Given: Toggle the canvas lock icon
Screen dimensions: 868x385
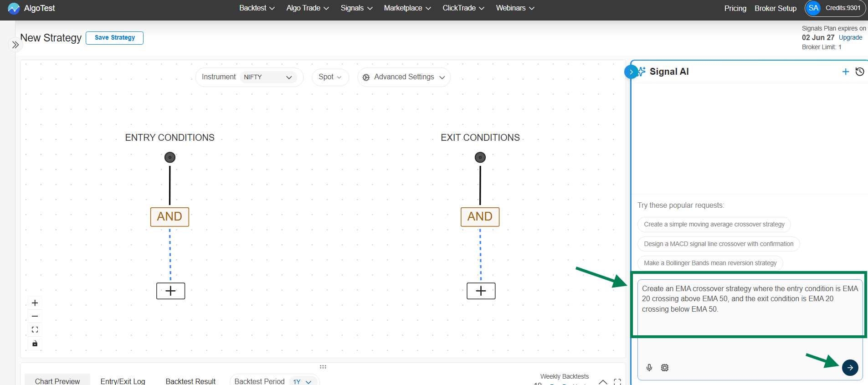Looking at the screenshot, I should [35, 344].
